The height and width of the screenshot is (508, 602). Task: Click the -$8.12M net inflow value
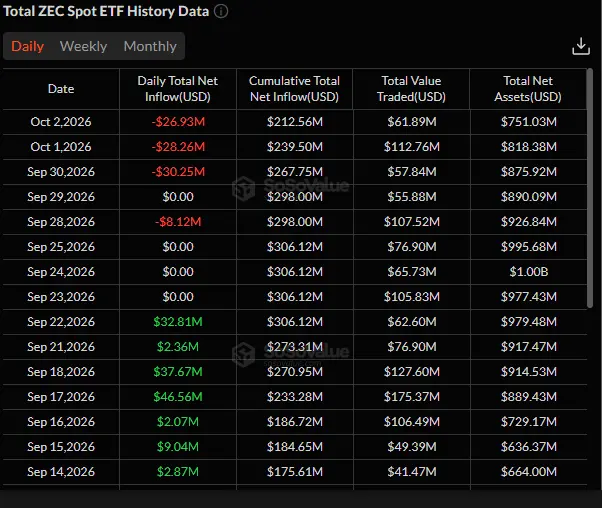pos(178,222)
